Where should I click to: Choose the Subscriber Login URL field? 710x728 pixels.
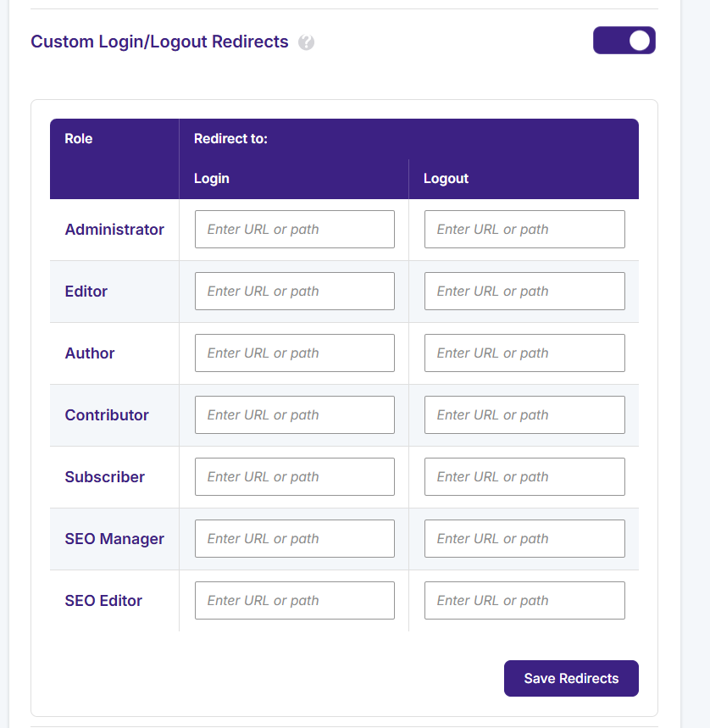[295, 477]
